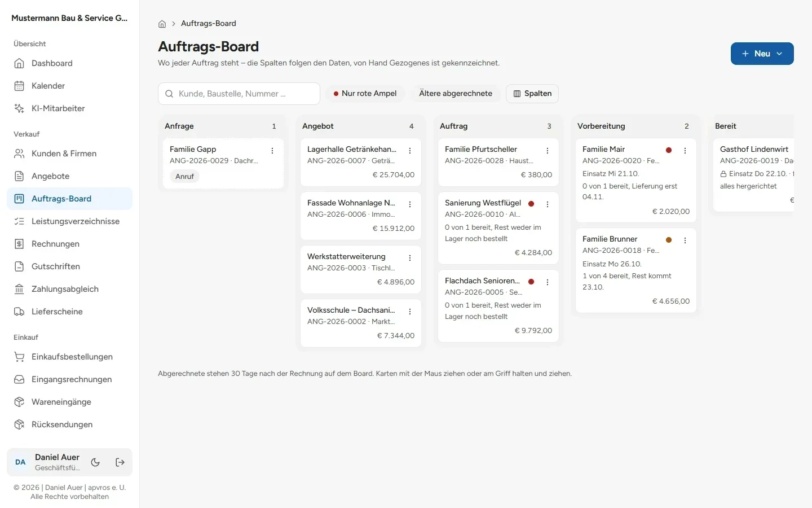Open the Gasthof Lindenwirt card

coord(753,175)
